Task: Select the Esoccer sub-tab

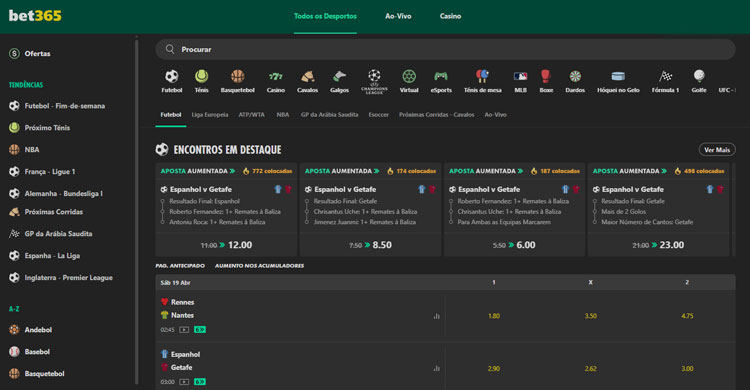Action: (378, 115)
